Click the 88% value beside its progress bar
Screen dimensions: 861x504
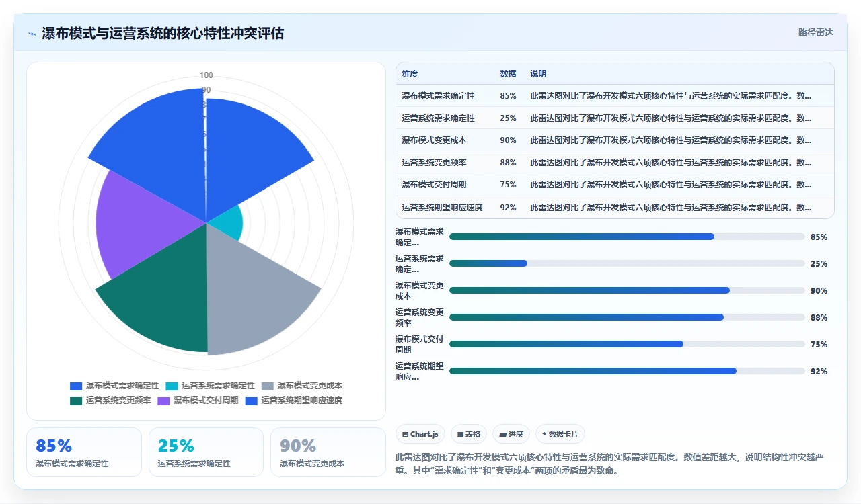coord(819,317)
